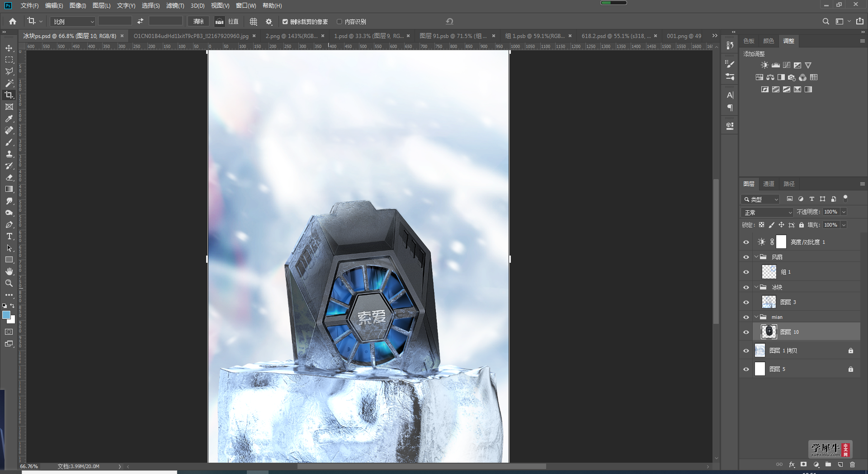This screenshot has height=474, width=868.
Task: Select the Rectangle shape tool
Action: [9, 260]
